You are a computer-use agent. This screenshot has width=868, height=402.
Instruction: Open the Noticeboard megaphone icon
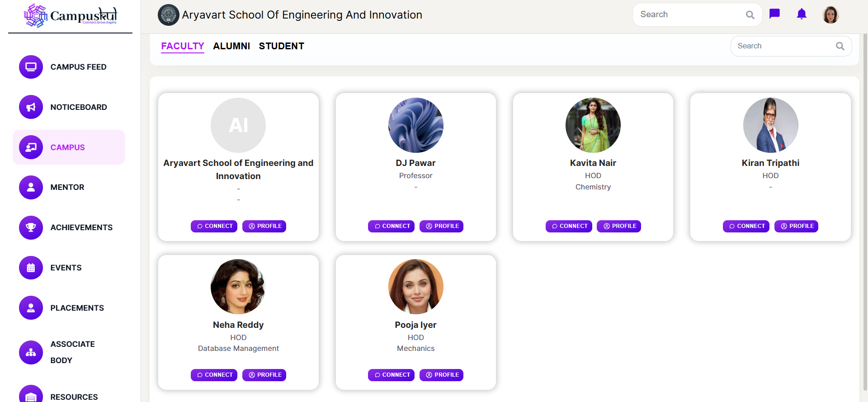click(31, 107)
